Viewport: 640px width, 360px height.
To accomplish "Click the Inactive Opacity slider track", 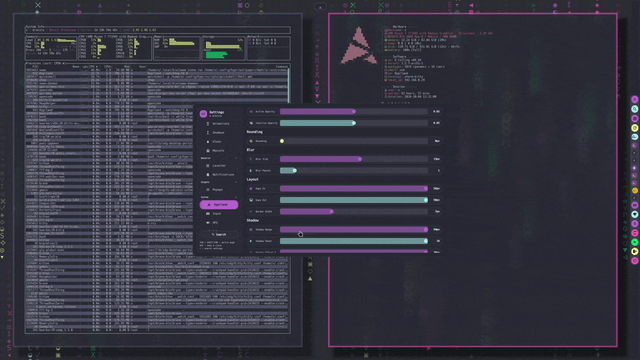I will pos(354,123).
